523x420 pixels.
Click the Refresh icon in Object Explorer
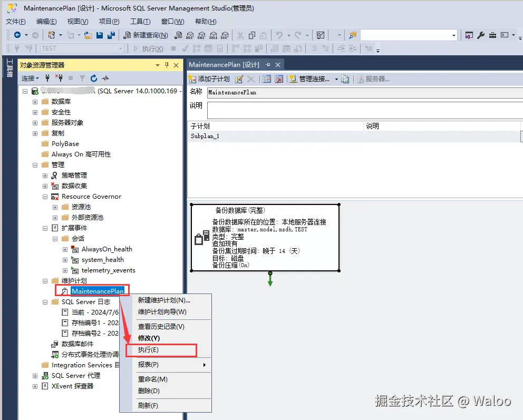click(x=94, y=78)
